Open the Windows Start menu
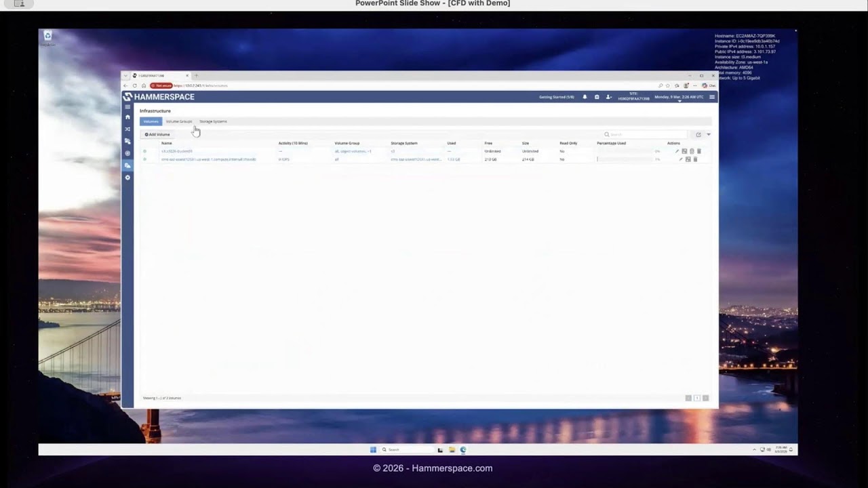This screenshot has width=868, height=488. pos(373,449)
